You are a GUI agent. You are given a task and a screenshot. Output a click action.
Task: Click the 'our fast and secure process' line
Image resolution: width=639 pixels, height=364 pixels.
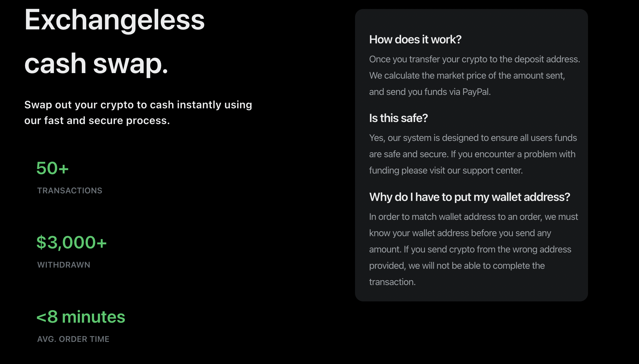tap(97, 121)
